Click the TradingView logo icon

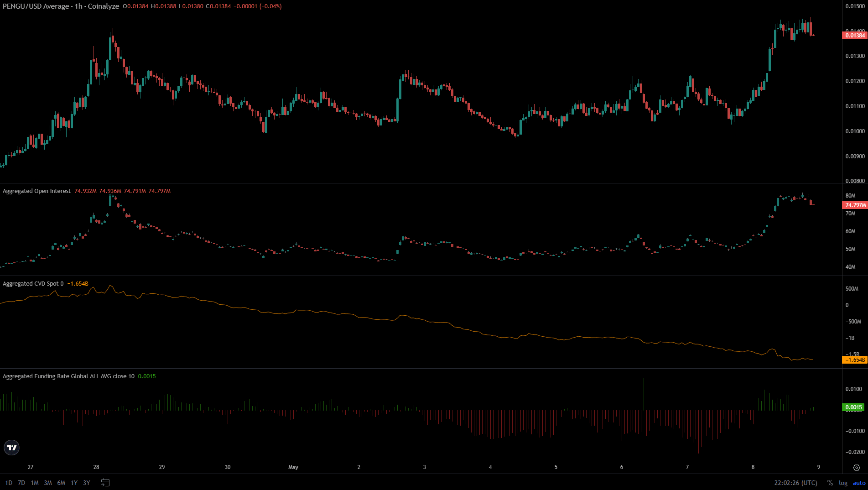coord(12,448)
